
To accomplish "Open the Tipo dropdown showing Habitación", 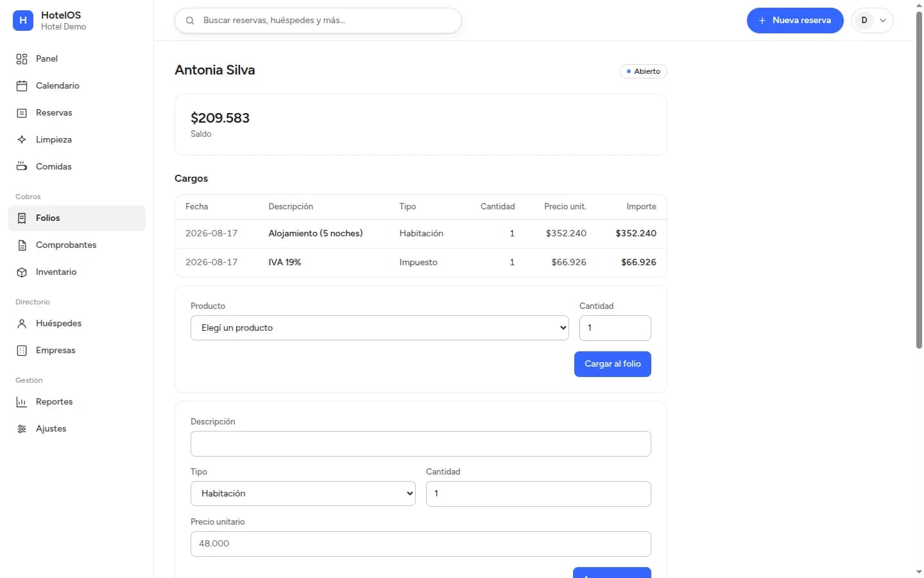I will [x=303, y=494].
